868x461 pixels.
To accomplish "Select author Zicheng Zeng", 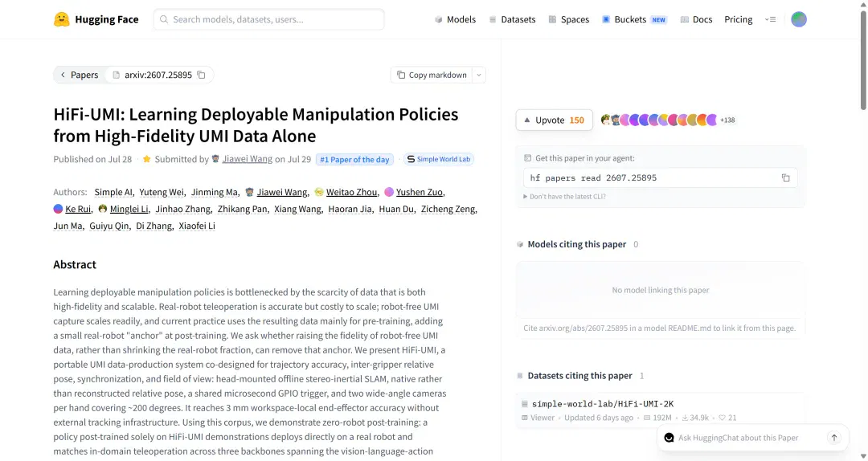I will [448, 209].
